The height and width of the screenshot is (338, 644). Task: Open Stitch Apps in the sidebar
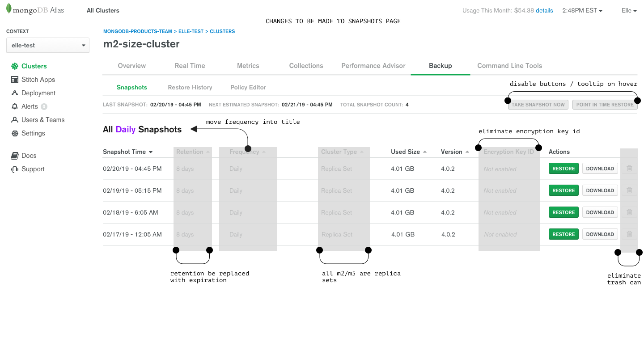38,80
